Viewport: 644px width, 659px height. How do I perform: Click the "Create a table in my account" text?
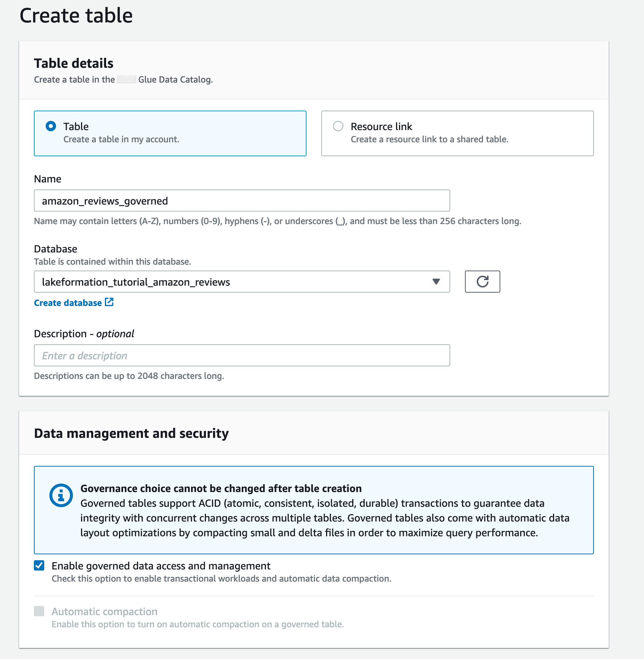coord(121,139)
